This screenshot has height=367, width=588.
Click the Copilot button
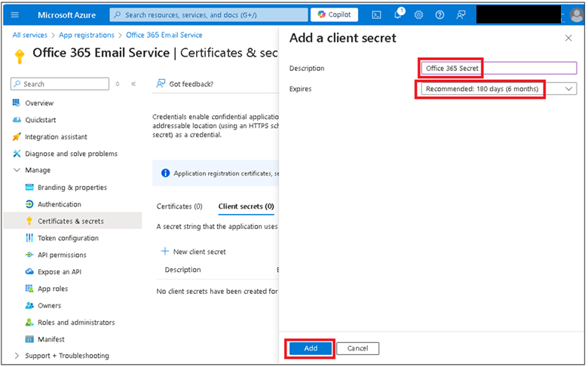pyautogui.click(x=334, y=14)
